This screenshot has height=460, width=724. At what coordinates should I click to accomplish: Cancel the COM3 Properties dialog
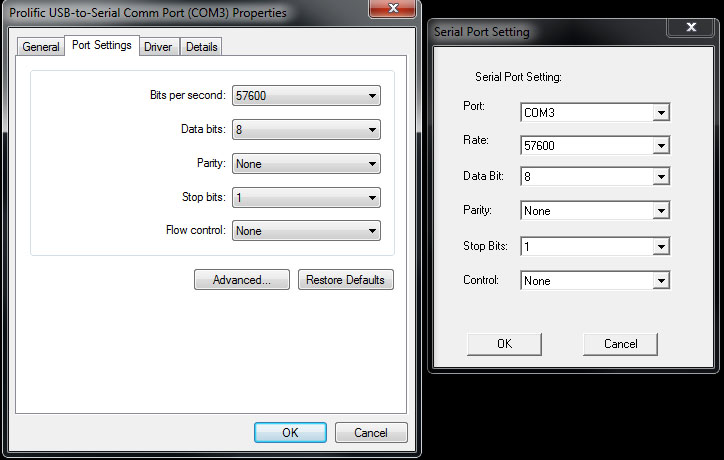[371, 433]
